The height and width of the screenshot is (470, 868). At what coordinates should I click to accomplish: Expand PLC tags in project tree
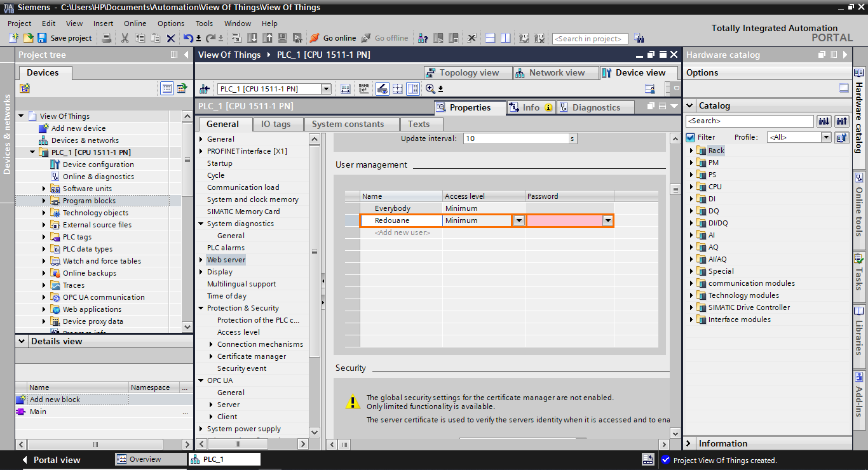(x=44, y=237)
